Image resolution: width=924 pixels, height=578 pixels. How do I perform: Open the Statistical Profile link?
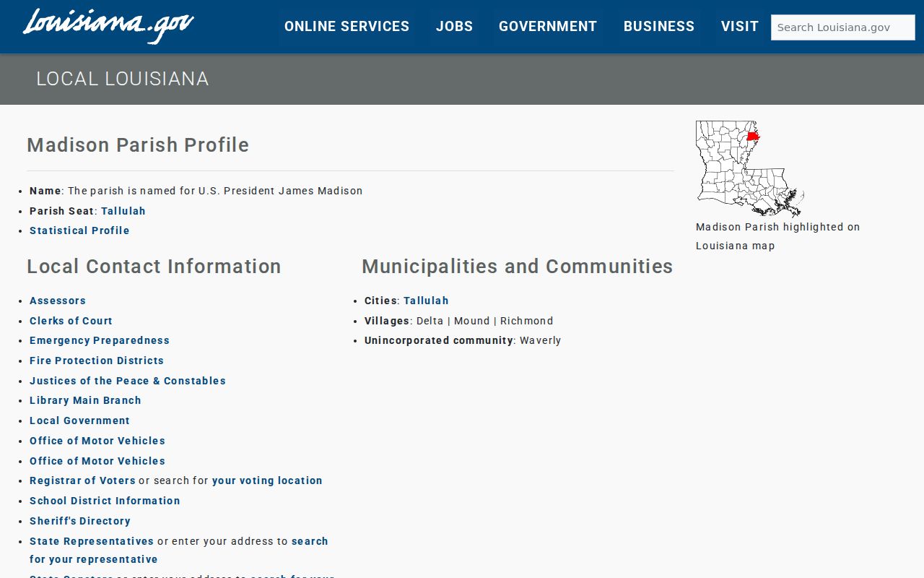click(79, 230)
